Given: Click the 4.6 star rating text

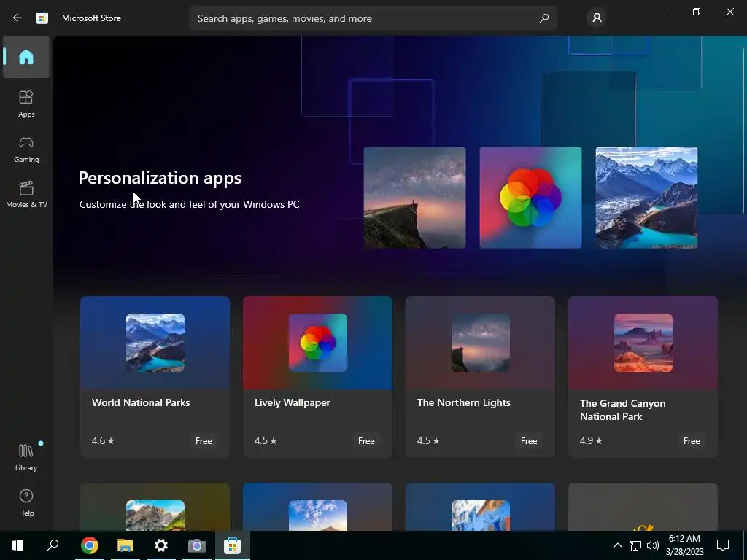Looking at the screenshot, I should coord(103,441).
